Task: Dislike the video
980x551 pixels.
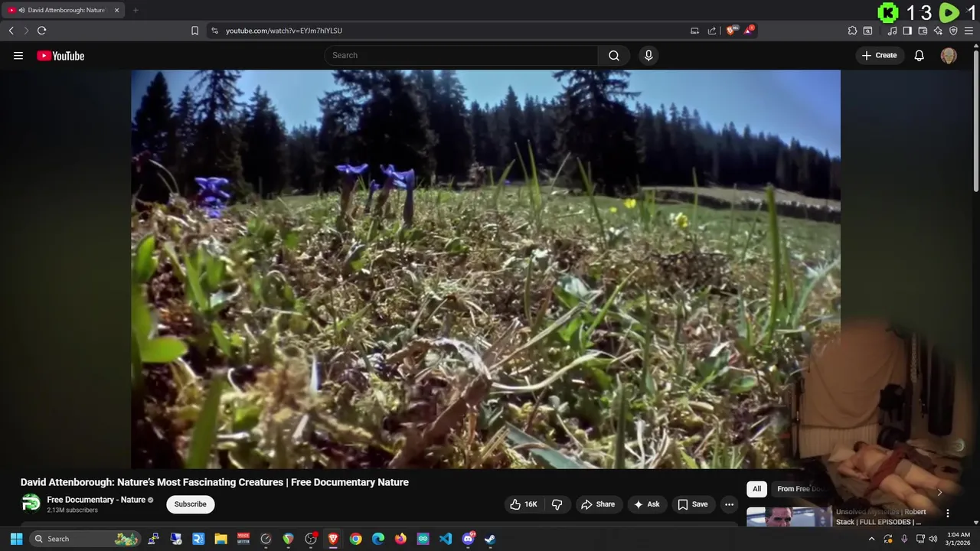Action: (x=557, y=504)
